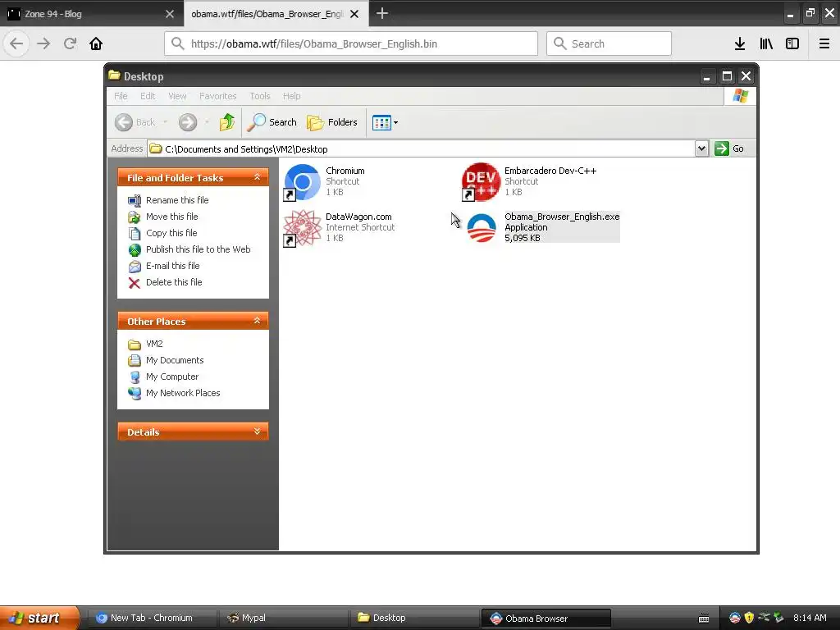Click the browser URL bar
Image resolution: width=840 pixels, height=630 pixels.
tap(351, 43)
